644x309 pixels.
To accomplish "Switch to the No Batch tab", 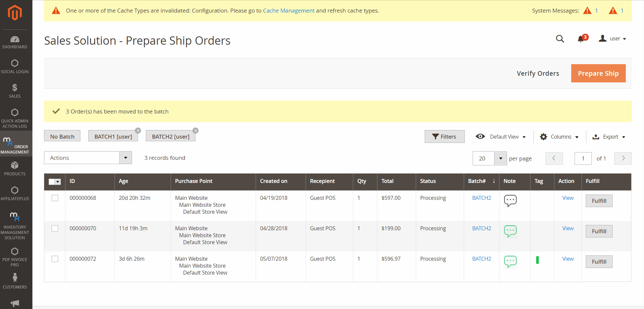I will pos(62,136).
